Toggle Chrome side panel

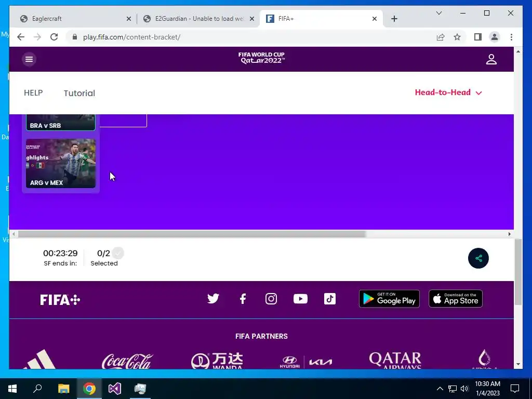(x=478, y=37)
